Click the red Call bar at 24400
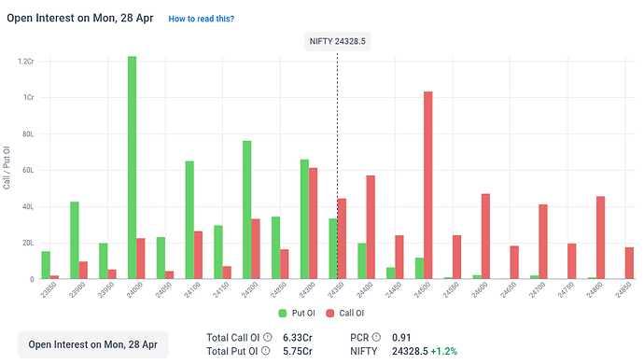The height and width of the screenshot is (364, 644). click(x=371, y=227)
